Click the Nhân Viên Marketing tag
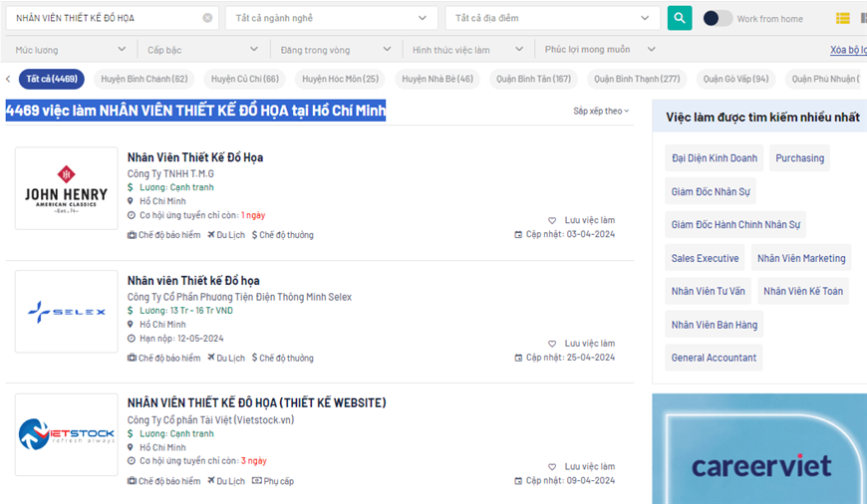Image resolution: width=867 pixels, height=504 pixels. point(801,258)
